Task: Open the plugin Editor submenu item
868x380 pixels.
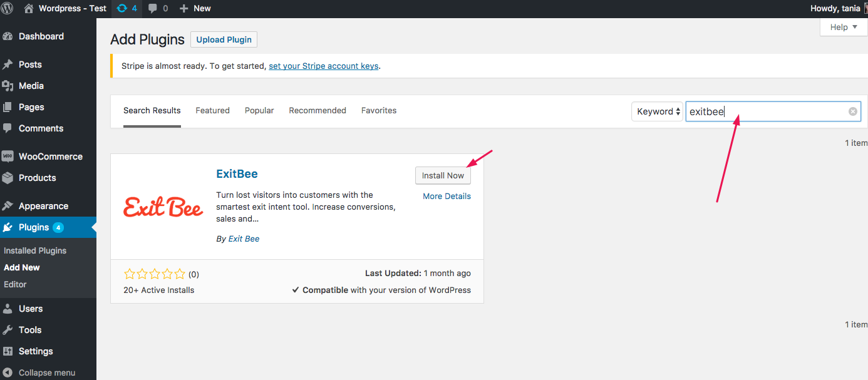Action: coord(15,284)
